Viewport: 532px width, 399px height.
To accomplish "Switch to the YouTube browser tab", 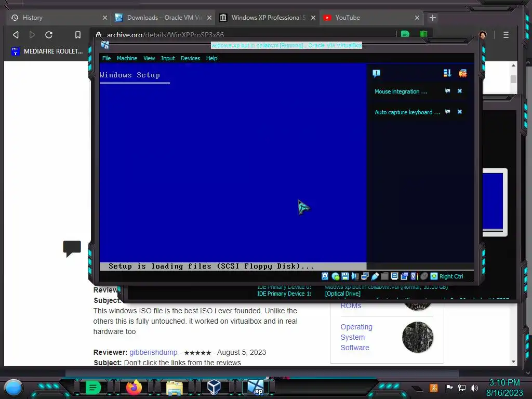I will [x=371, y=18].
